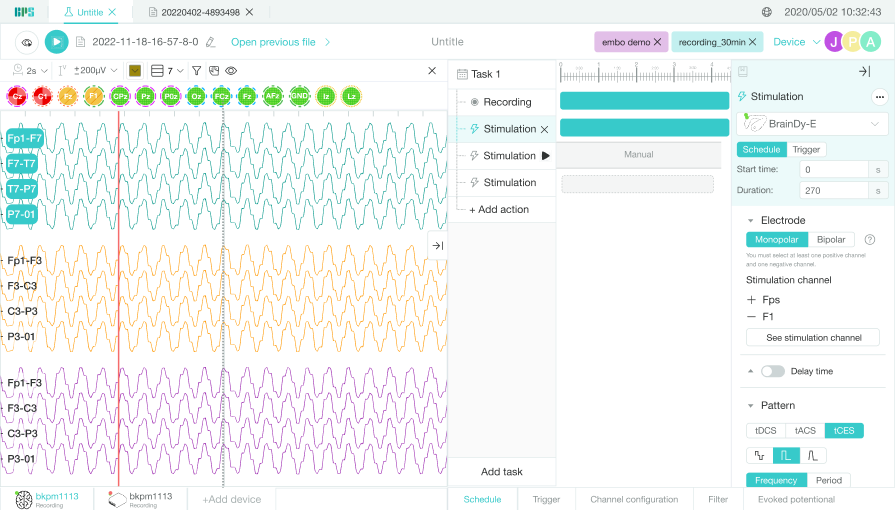Click the eye preview icon beside play button

(x=26, y=42)
